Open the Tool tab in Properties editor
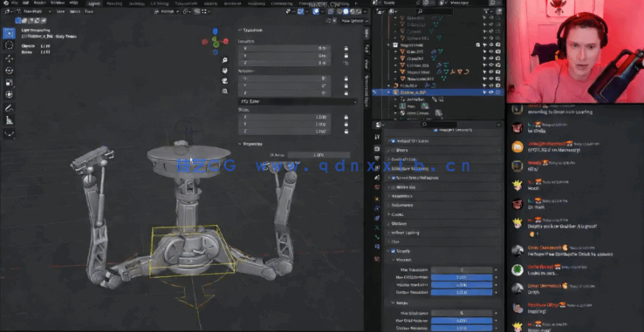The image size is (644, 332). (x=377, y=137)
